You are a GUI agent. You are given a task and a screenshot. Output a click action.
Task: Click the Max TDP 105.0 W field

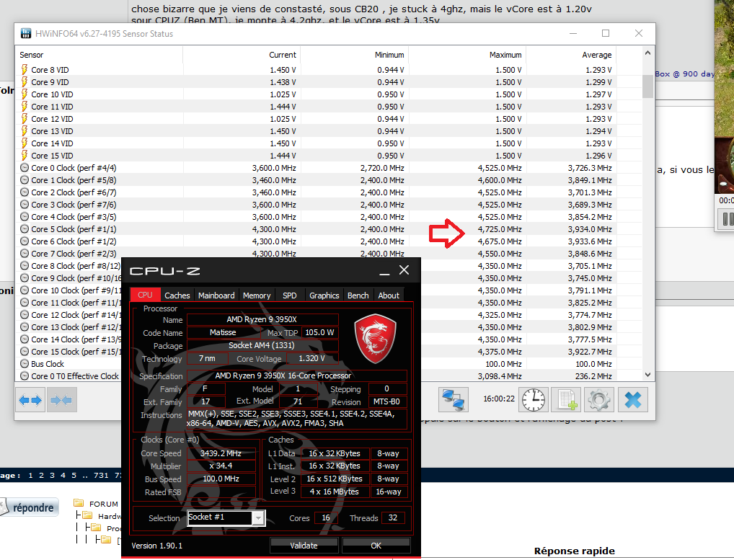point(319,332)
